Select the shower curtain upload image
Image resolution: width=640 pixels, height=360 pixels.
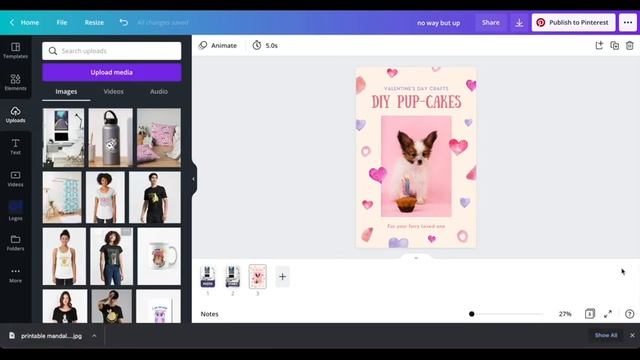tap(62, 198)
